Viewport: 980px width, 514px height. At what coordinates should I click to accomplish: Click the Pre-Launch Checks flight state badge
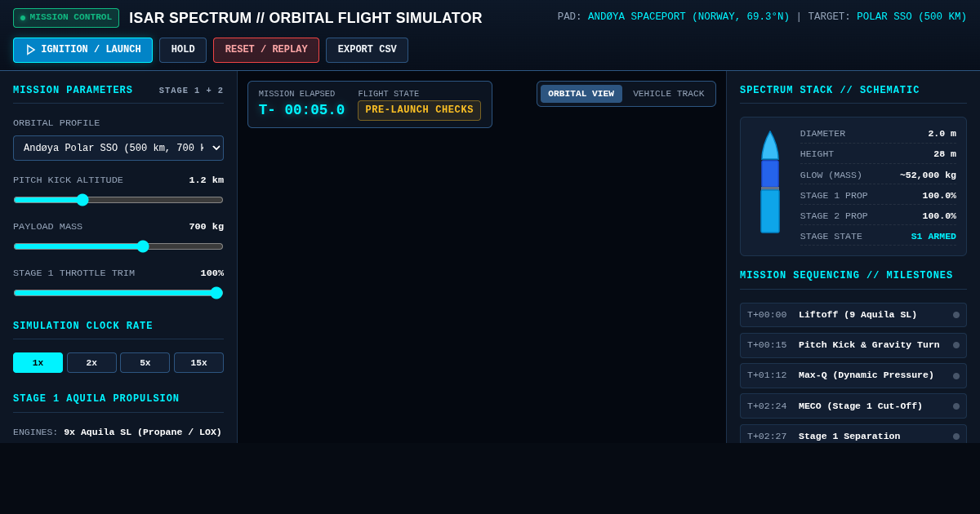pos(419,110)
